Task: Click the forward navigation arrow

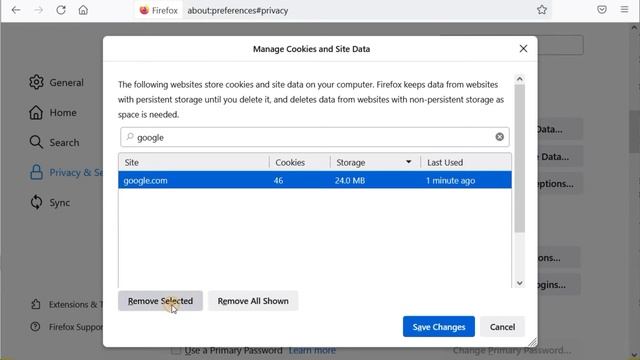Action: 38,10
